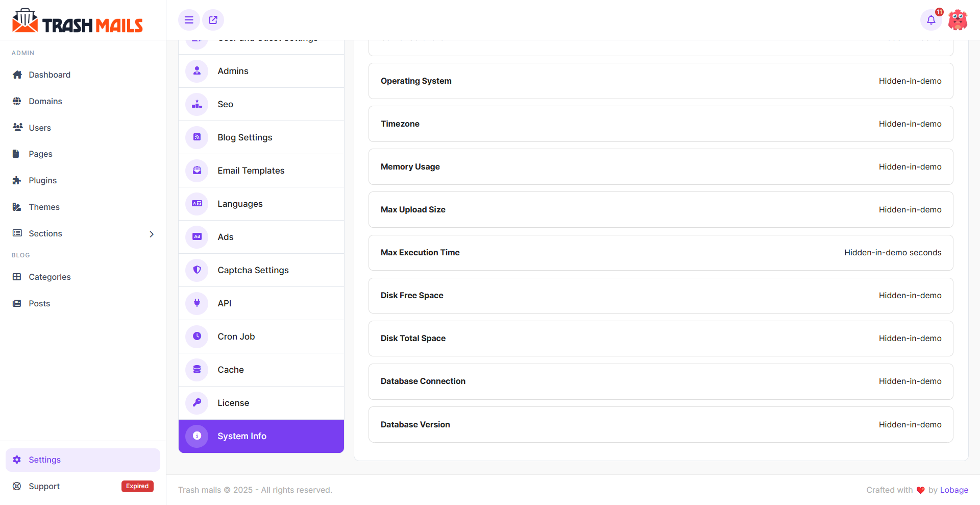This screenshot has height=505, width=980.
Task: Click the Cron Job clock icon
Action: coord(197,336)
